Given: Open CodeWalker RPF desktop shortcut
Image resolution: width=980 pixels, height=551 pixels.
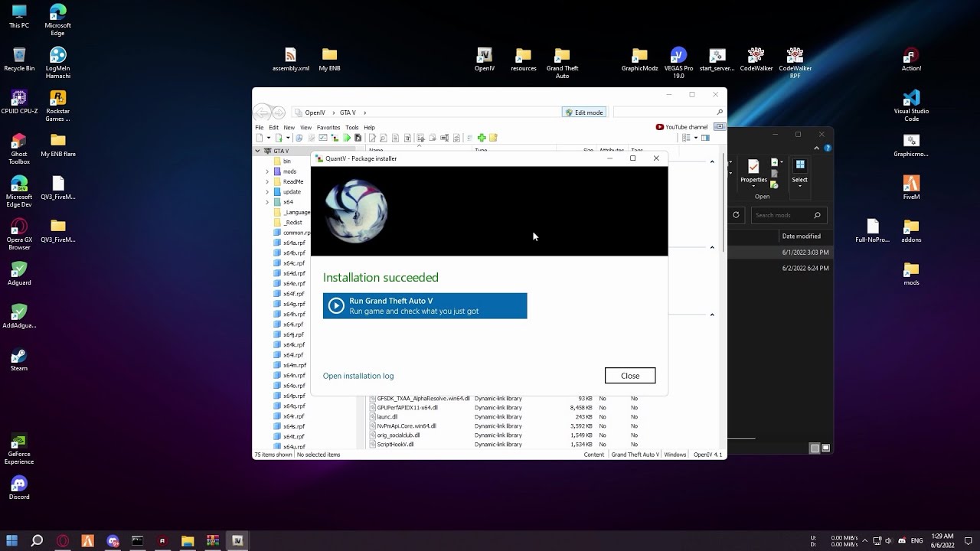Looking at the screenshot, I should pyautogui.click(x=795, y=63).
